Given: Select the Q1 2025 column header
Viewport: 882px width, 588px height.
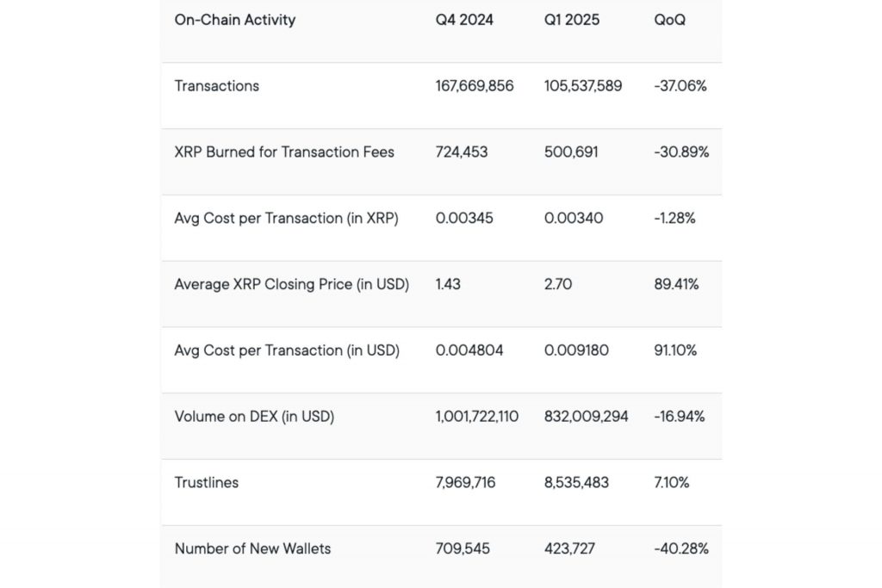Looking at the screenshot, I should click(573, 20).
